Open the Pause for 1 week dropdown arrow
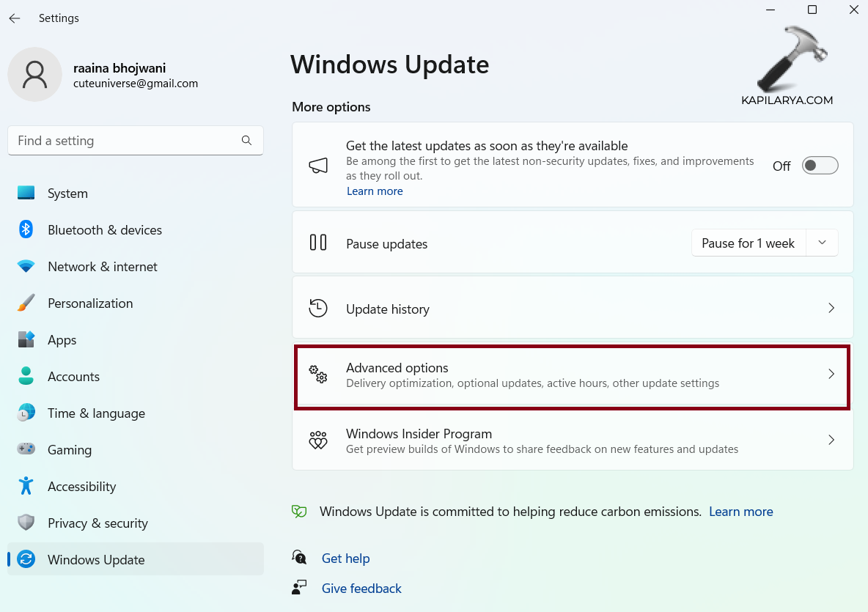 (x=822, y=243)
